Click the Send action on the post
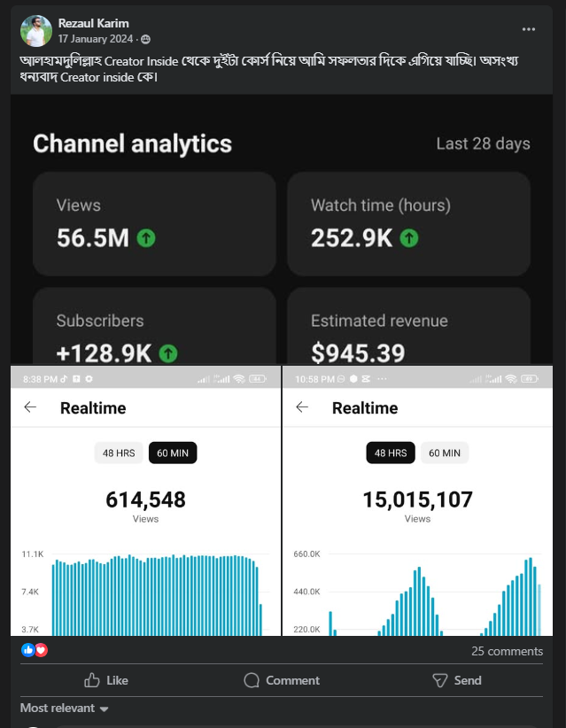Viewport: 566px width, 728px height. tap(456, 680)
